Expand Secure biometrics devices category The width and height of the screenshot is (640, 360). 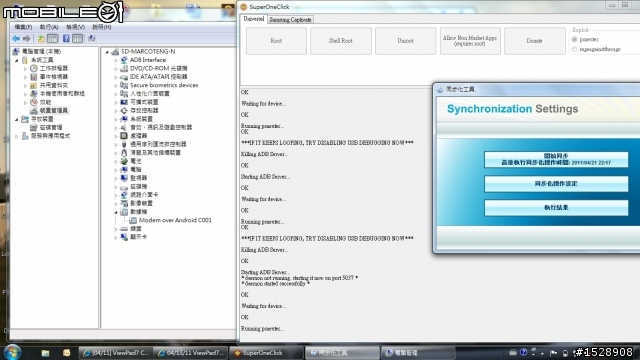pos(116,85)
